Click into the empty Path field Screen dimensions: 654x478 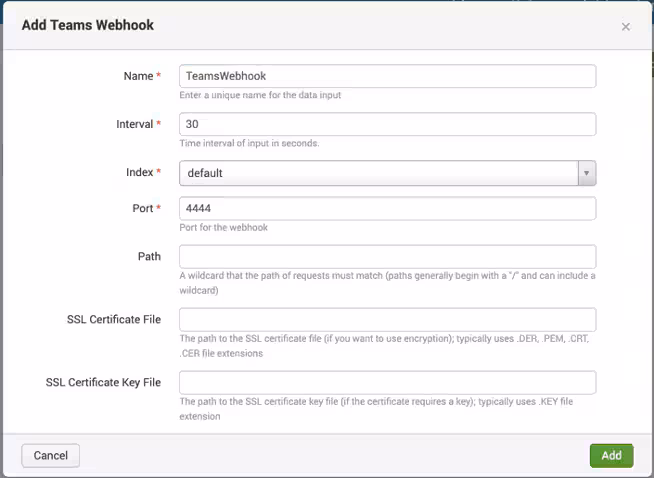pyautogui.click(x=387, y=256)
